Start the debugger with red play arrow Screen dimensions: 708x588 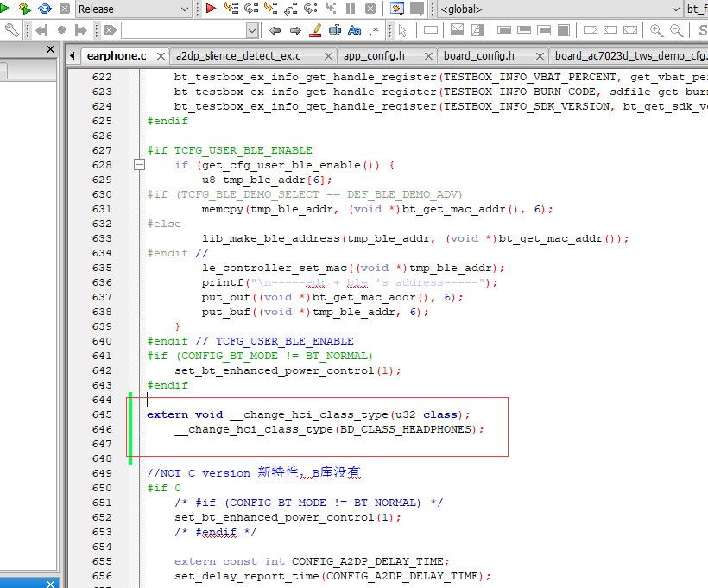tap(211, 8)
